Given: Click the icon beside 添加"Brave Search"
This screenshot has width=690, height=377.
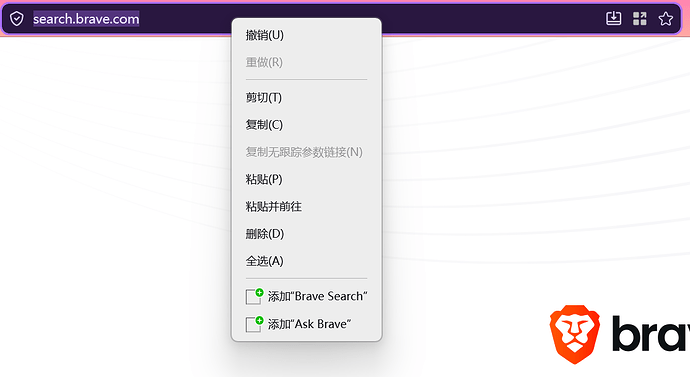Looking at the screenshot, I should point(254,296).
